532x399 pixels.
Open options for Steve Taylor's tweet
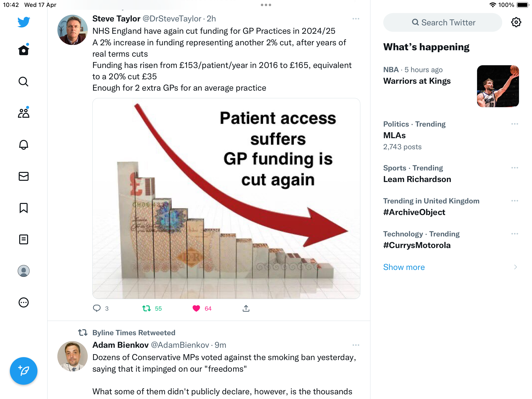[356, 19]
